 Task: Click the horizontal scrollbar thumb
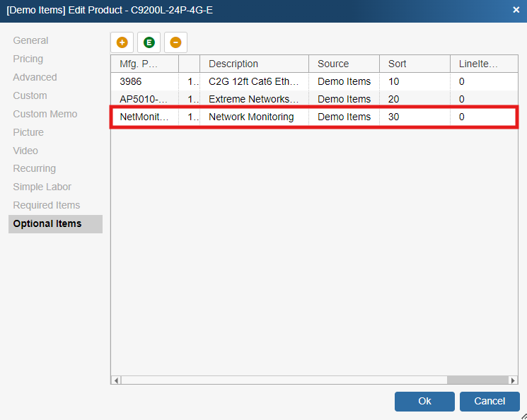tap(283, 380)
